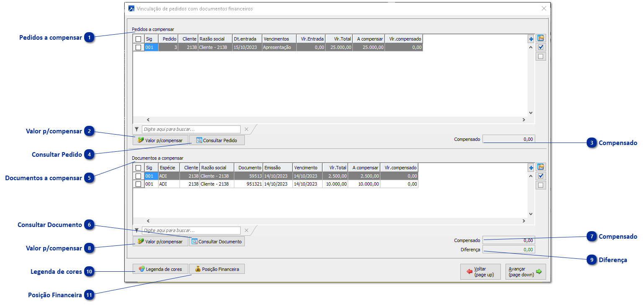Click the scroll-left arrow of Pedidos grid
This screenshot has width=644, height=306.
[x=148, y=120]
